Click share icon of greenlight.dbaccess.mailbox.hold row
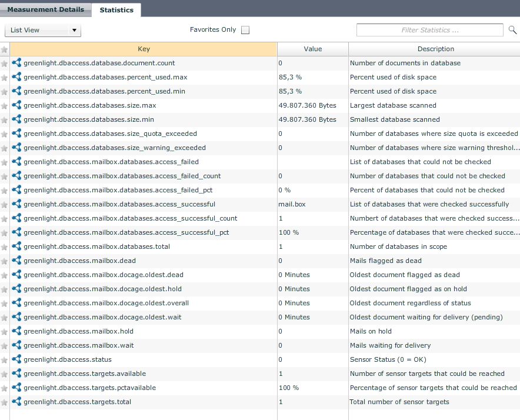 16,331
